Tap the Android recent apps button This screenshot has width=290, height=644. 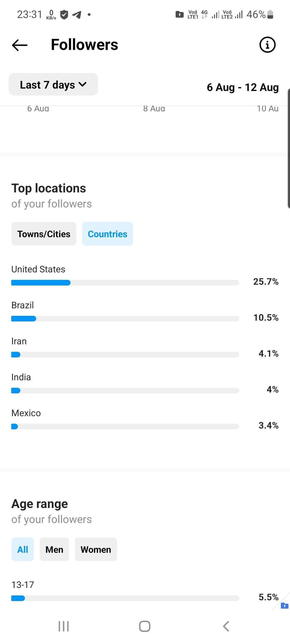click(64, 626)
